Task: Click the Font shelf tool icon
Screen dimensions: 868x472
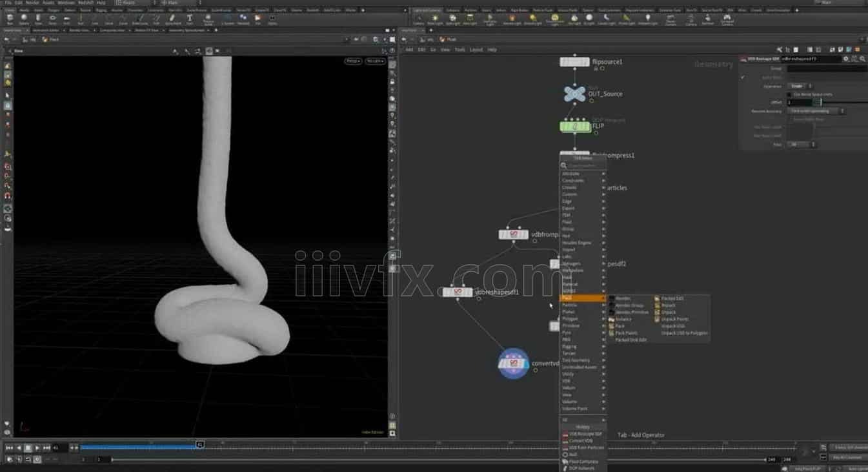Action: pos(189,19)
